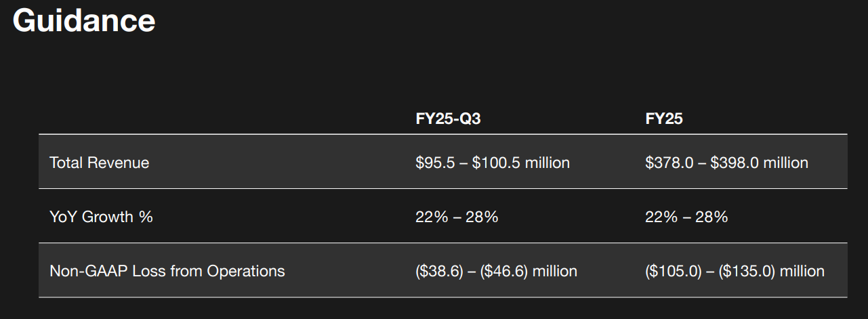
Task: Select the FY25-Q3 column header
Action: point(448,119)
